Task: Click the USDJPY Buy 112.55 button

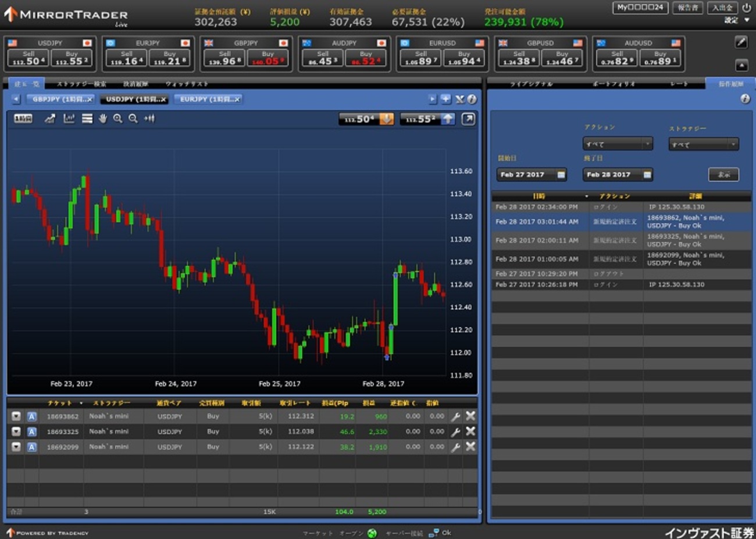Action: (x=72, y=58)
